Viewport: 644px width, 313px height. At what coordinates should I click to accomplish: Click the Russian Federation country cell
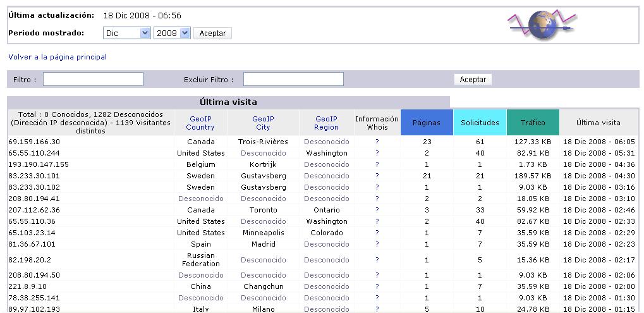pos(200,260)
